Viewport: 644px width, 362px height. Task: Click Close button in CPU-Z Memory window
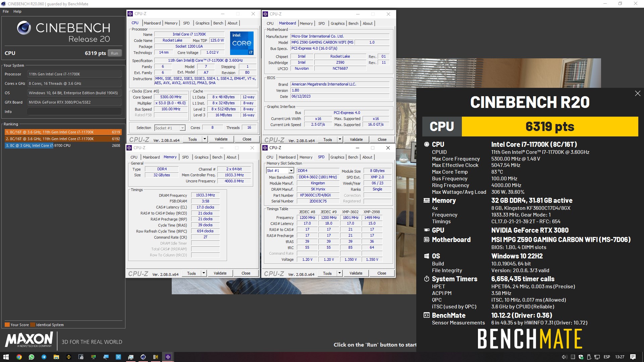click(246, 273)
